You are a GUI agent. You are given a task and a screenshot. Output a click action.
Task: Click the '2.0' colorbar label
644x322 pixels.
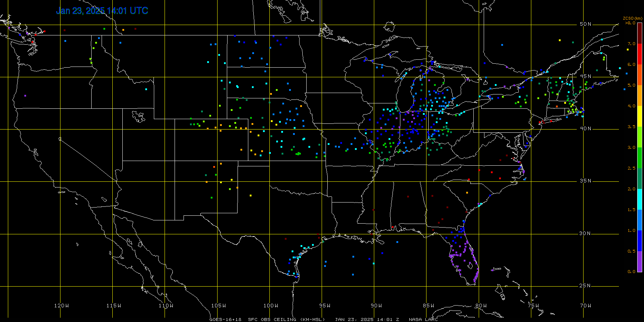click(631, 189)
